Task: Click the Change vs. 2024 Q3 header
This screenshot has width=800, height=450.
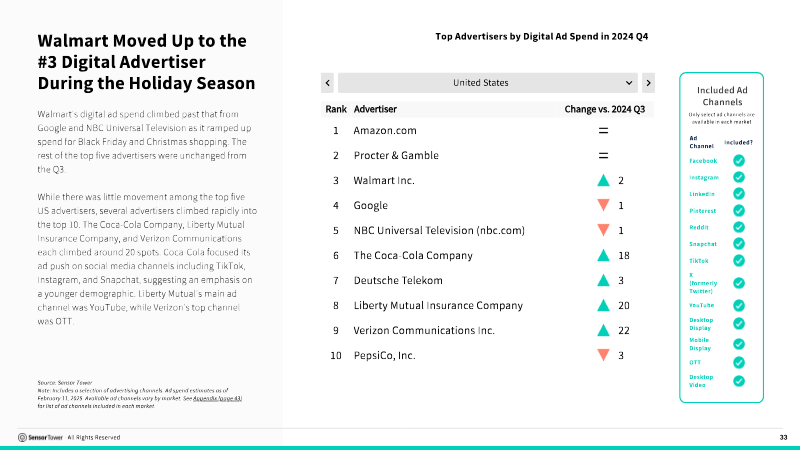Action: [x=605, y=108]
